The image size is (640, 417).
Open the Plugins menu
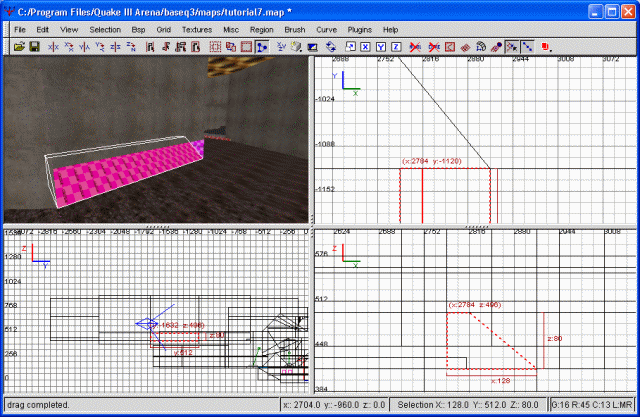click(360, 30)
